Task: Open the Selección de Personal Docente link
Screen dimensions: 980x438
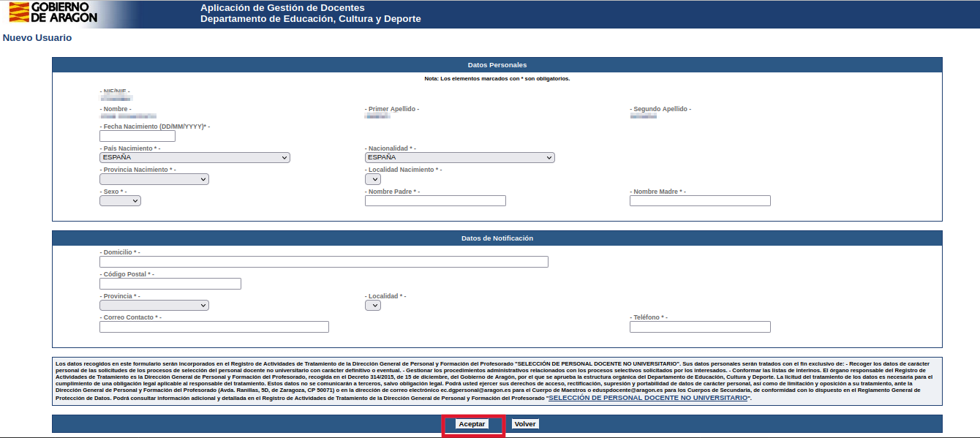Action: coord(648,398)
